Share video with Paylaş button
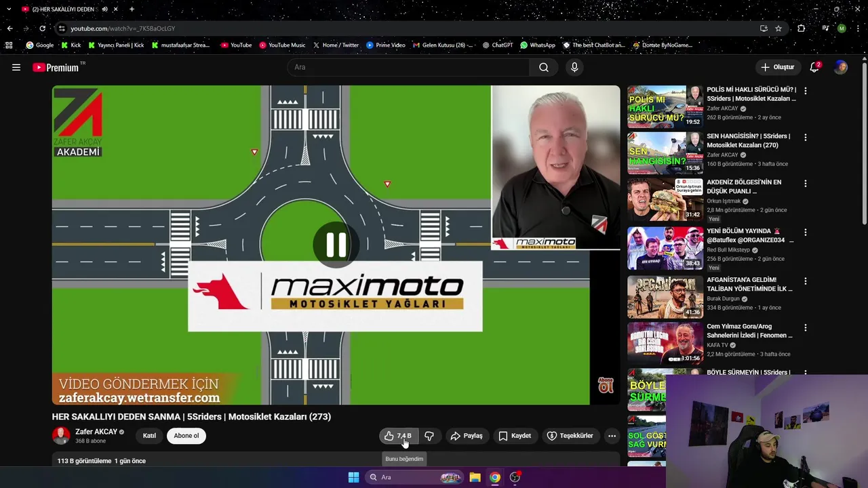The height and width of the screenshot is (488, 868). point(467,436)
